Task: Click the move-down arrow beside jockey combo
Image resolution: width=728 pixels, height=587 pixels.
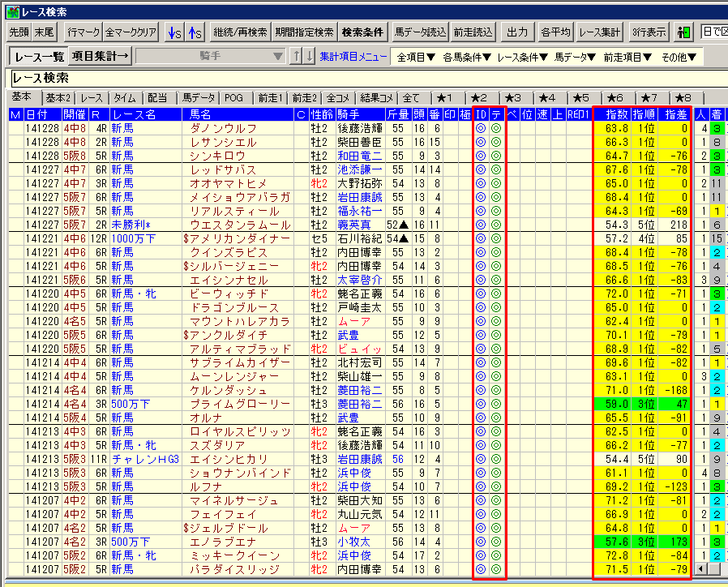Action: (x=309, y=56)
